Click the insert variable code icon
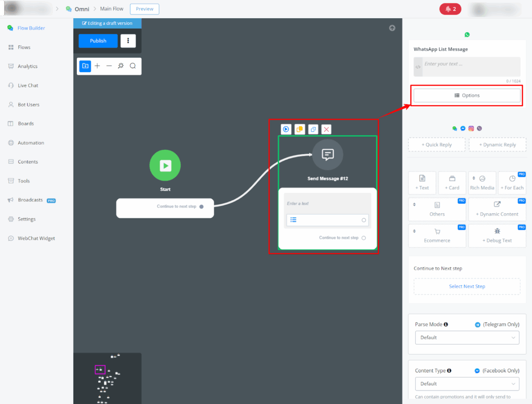The image size is (532, 404). 418,67
